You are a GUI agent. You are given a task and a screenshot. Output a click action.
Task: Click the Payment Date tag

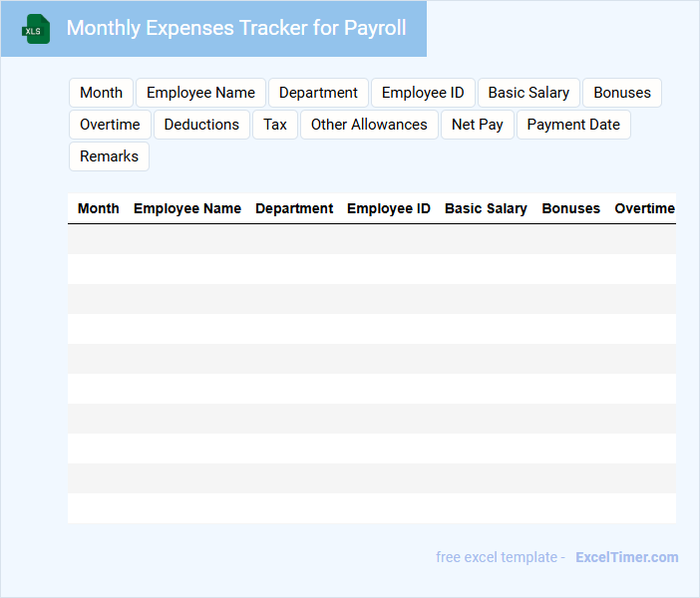click(573, 125)
